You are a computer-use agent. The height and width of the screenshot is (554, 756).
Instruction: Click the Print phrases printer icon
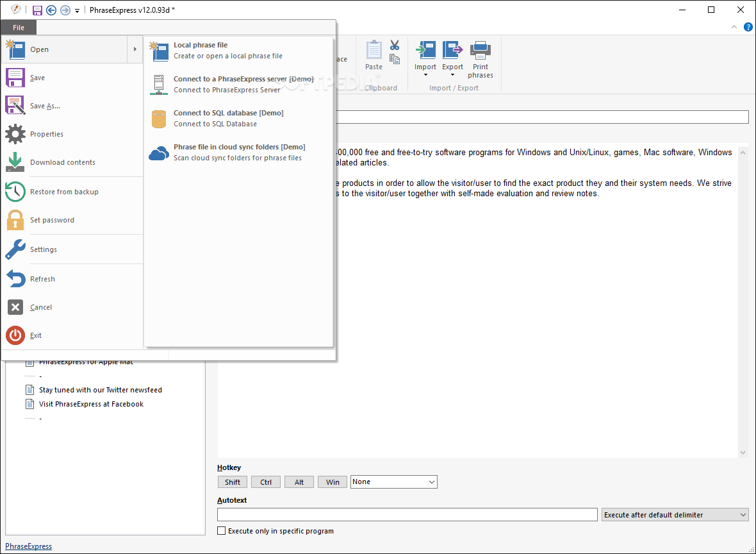[481, 50]
